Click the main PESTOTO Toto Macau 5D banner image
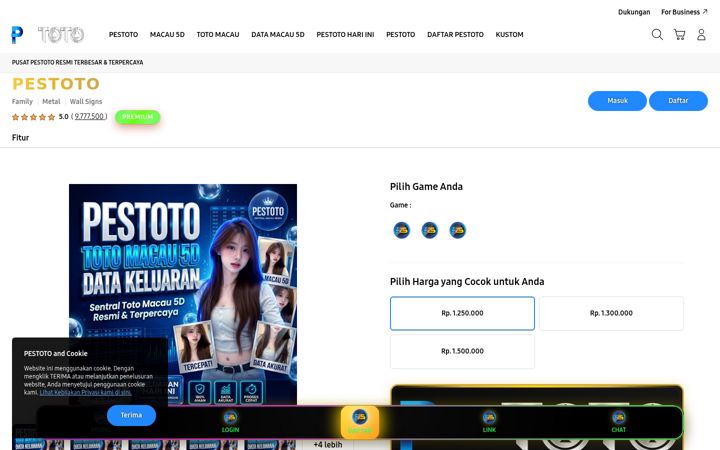The width and height of the screenshot is (720, 450). click(x=183, y=294)
